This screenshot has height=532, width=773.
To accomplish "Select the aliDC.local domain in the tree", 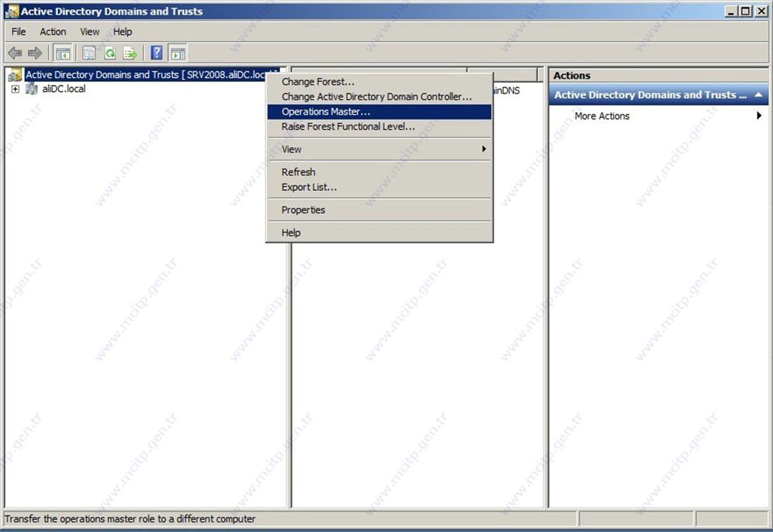I will [x=64, y=88].
